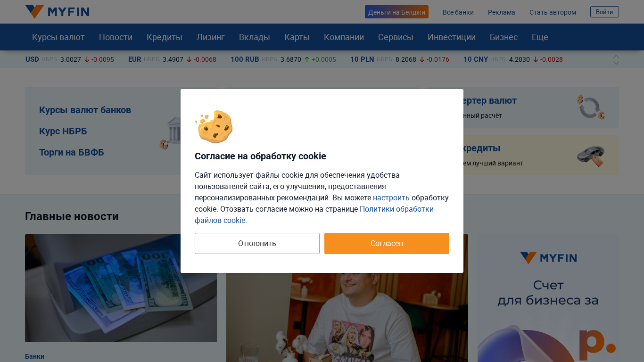The width and height of the screenshot is (644, 362).
Task: Click up chevron on currency ticker
Action: coord(616,57)
